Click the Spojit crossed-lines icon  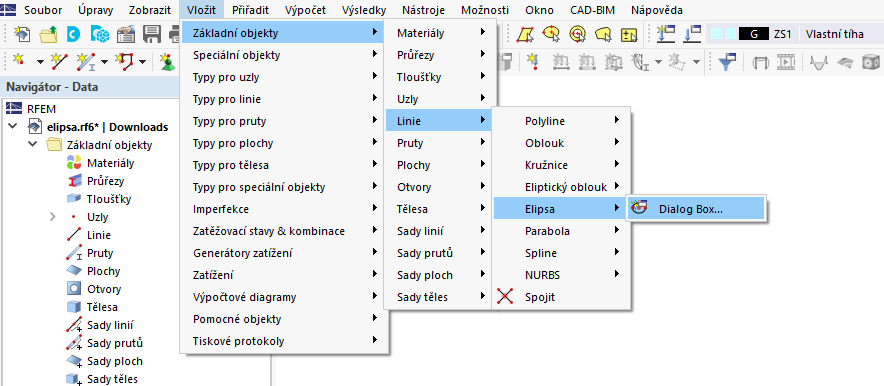tap(505, 296)
